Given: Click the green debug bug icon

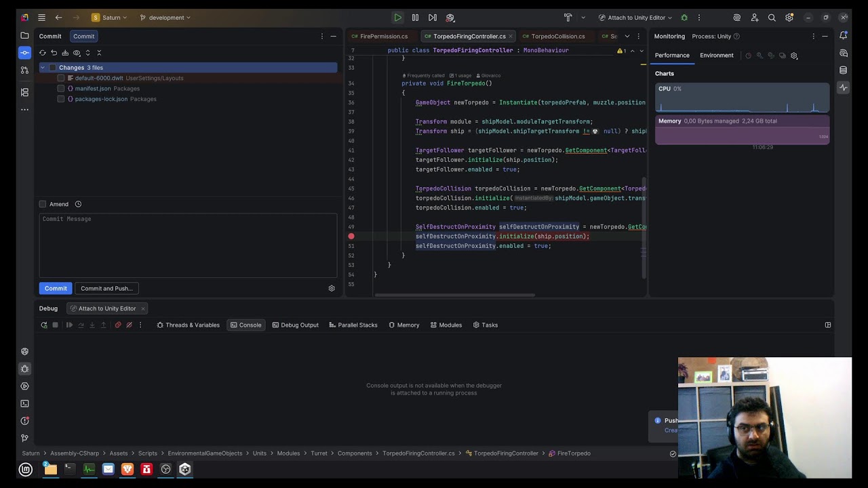Looking at the screenshot, I should (684, 18).
